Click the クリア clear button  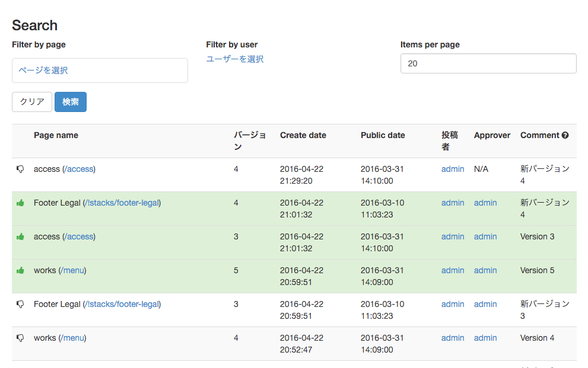[x=32, y=102]
